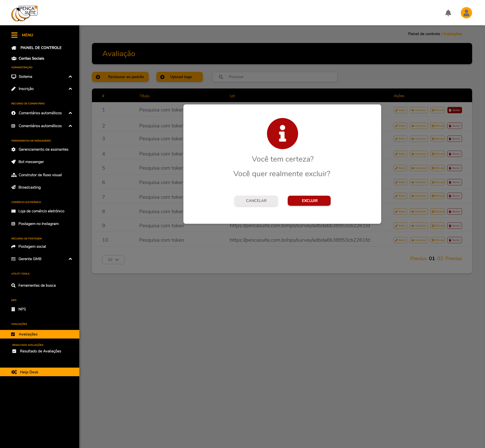Click the notification bell icon
Screen dimensions: 485x448
pyautogui.click(x=448, y=13)
